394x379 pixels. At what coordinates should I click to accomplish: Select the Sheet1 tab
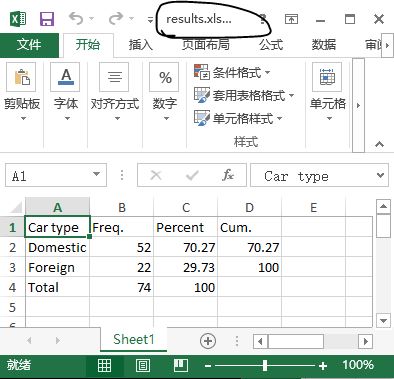(x=134, y=339)
